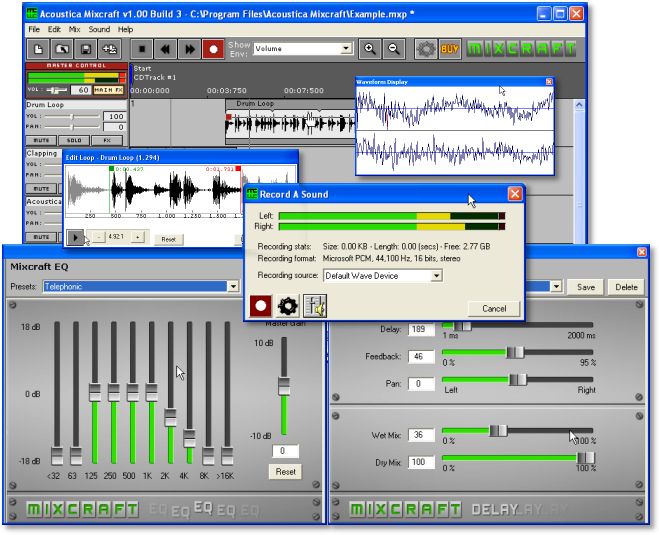Open the Show Env Volume dropdown

[346, 48]
